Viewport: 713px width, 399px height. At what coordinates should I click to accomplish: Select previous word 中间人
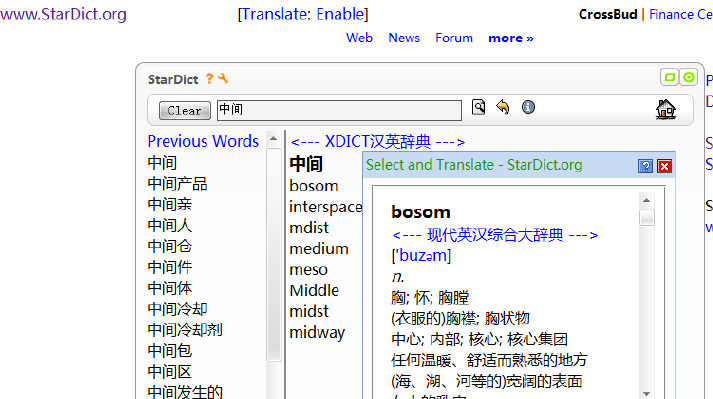pyautogui.click(x=170, y=225)
